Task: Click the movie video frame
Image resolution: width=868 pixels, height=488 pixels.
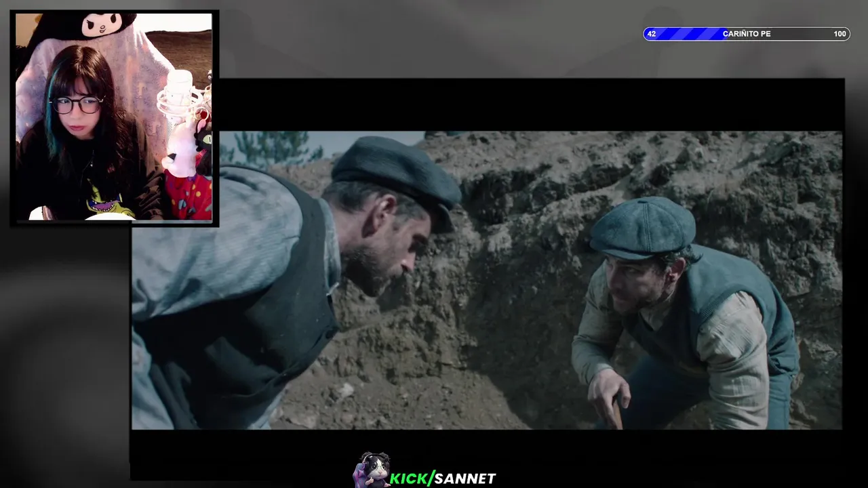Action: [x=487, y=280]
